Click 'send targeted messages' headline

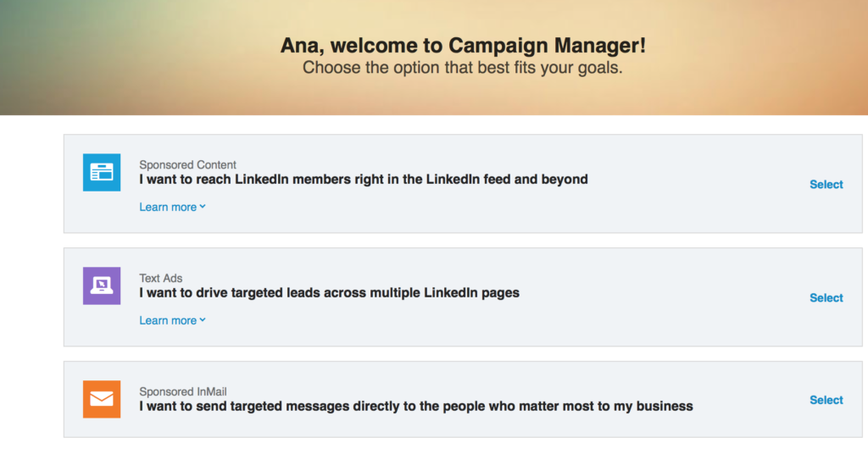[x=415, y=406]
